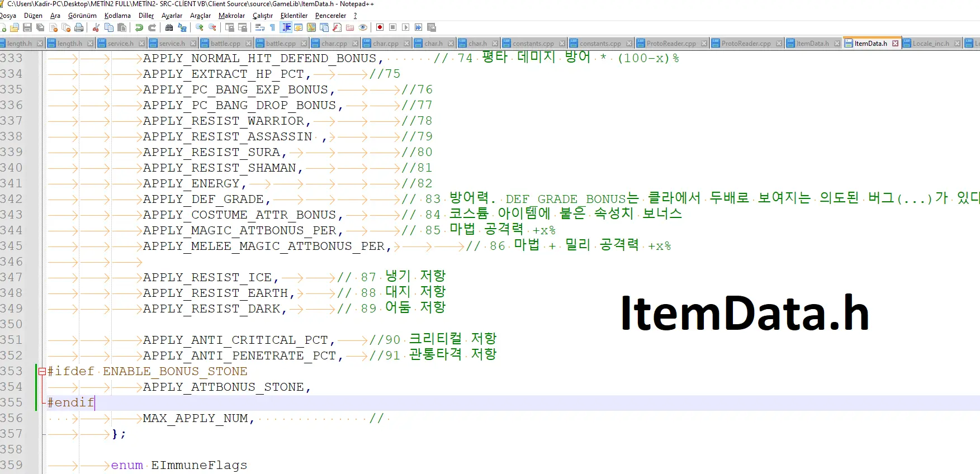Screen dimensions: 980x474
Task: Open the Kodlama menu
Action: [x=117, y=16]
